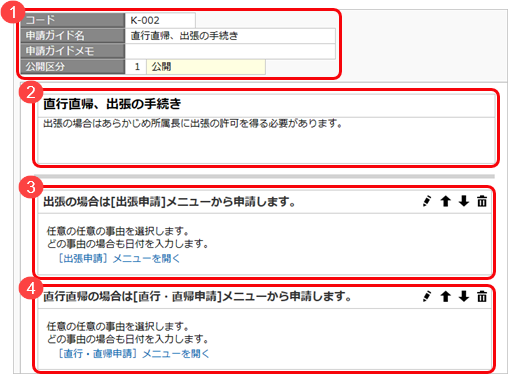Click the 公開区分 code field showing 1
Viewport: 508px width, 374px height.
[x=136, y=67]
